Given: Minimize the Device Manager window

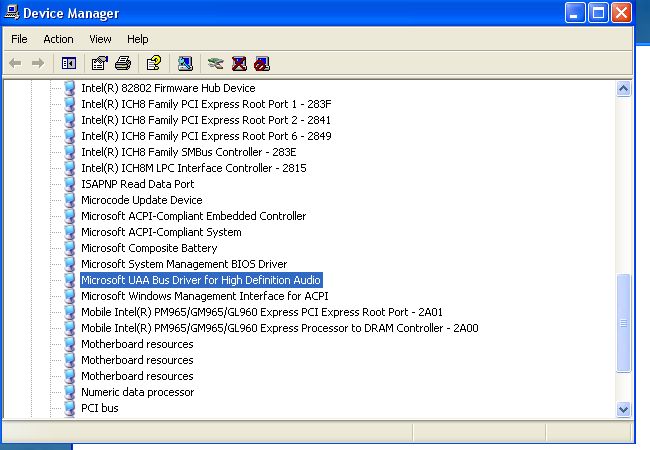Looking at the screenshot, I should [575, 13].
